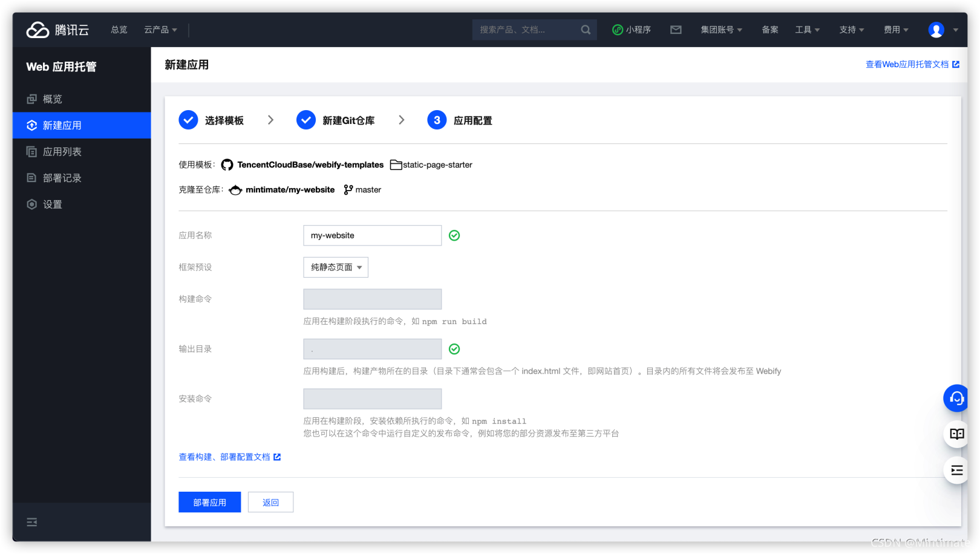This screenshot has height=554, width=980.
Task: Collapse the sidebar with bottom icon
Action: [x=32, y=522]
